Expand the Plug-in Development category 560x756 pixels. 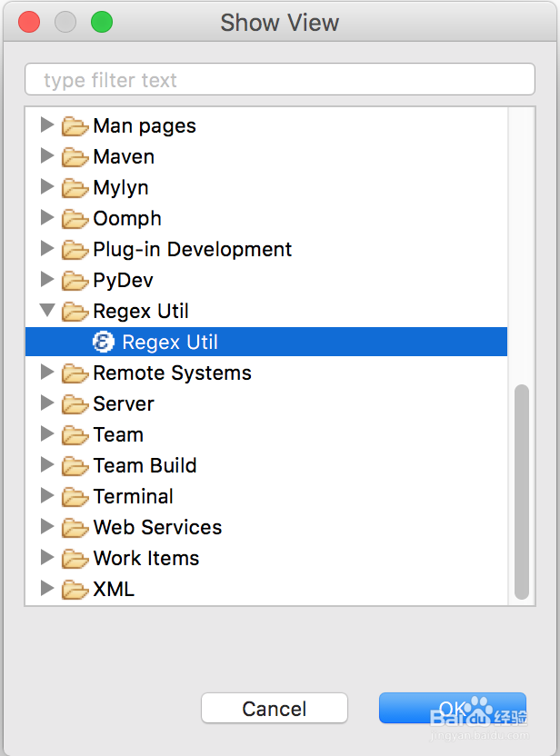tap(47, 249)
